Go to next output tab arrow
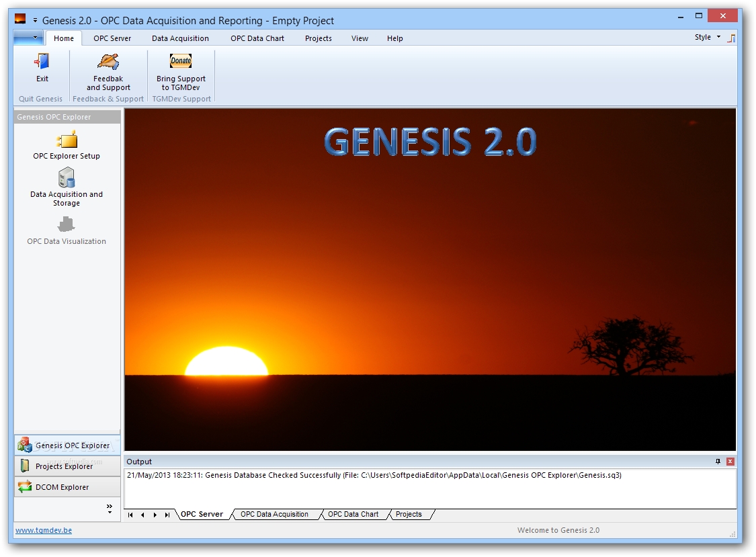Screen dimensions: 756x557 pyautogui.click(x=155, y=515)
